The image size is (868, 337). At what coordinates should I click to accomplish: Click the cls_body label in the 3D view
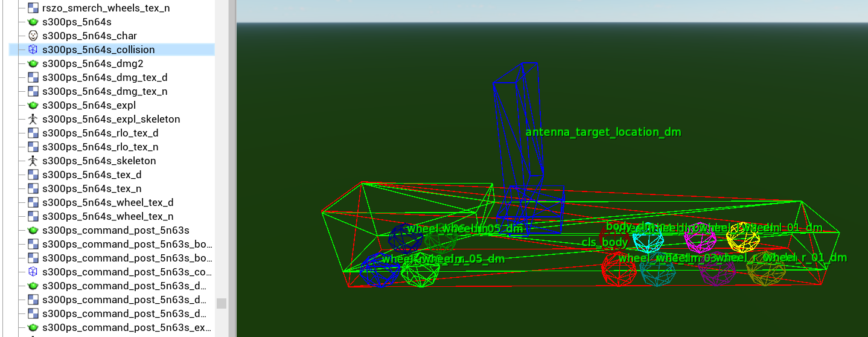pos(605,242)
